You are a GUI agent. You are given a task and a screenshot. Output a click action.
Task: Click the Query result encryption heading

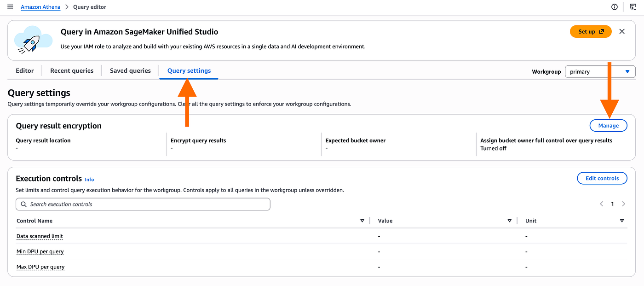[x=58, y=126]
